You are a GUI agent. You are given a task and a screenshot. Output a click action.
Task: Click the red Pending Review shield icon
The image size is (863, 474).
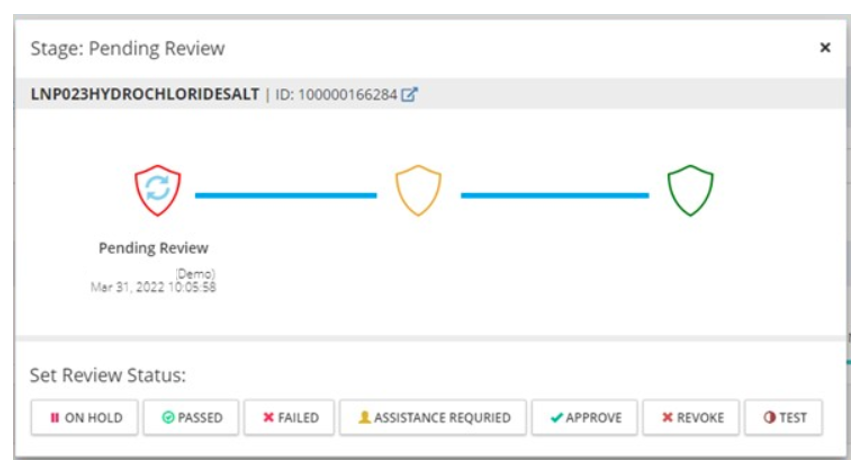point(158,190)
